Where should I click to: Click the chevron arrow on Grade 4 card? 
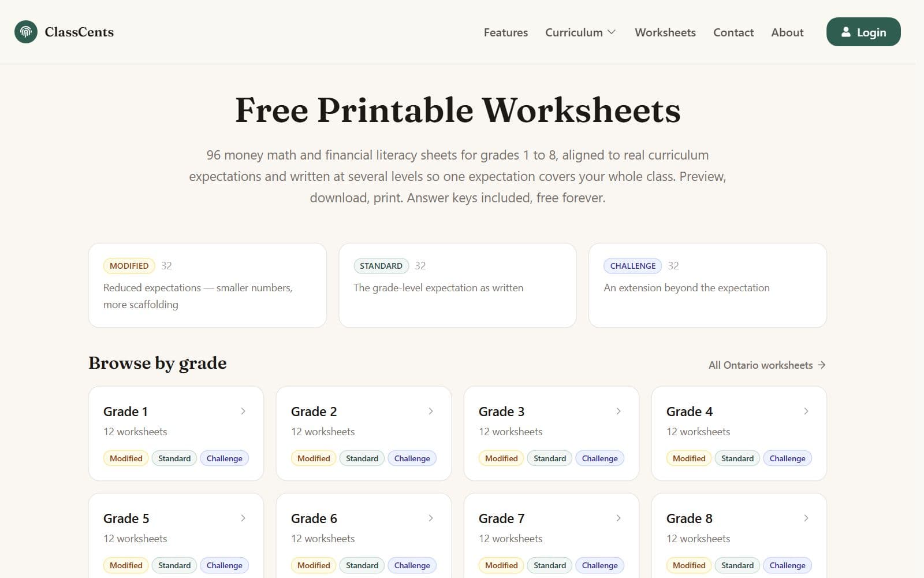(806, 411)
